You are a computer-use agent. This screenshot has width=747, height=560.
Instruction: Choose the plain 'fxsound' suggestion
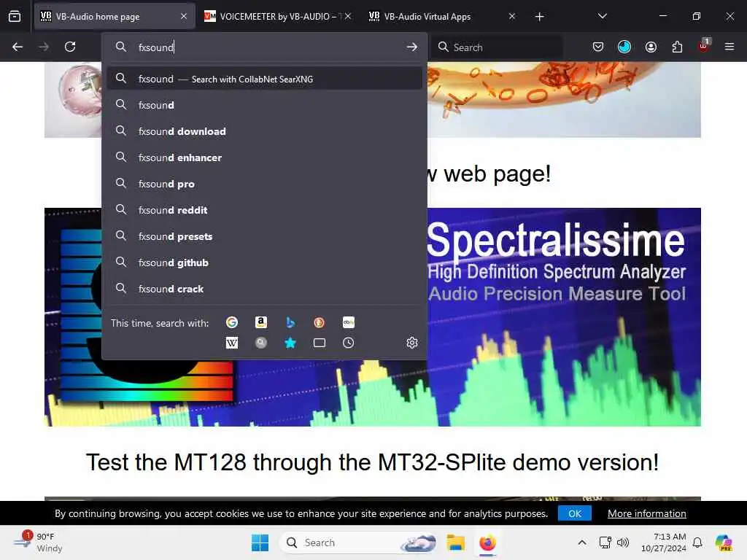(x=264, y=105)
